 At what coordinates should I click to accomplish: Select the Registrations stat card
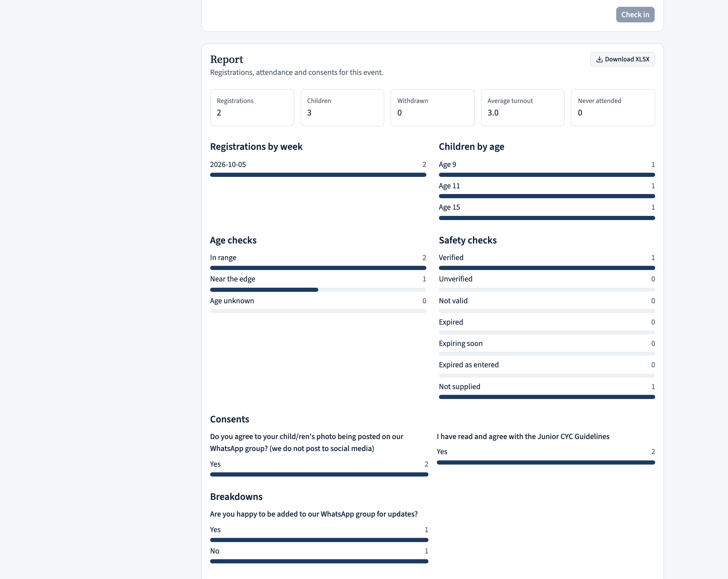[252, 107]
